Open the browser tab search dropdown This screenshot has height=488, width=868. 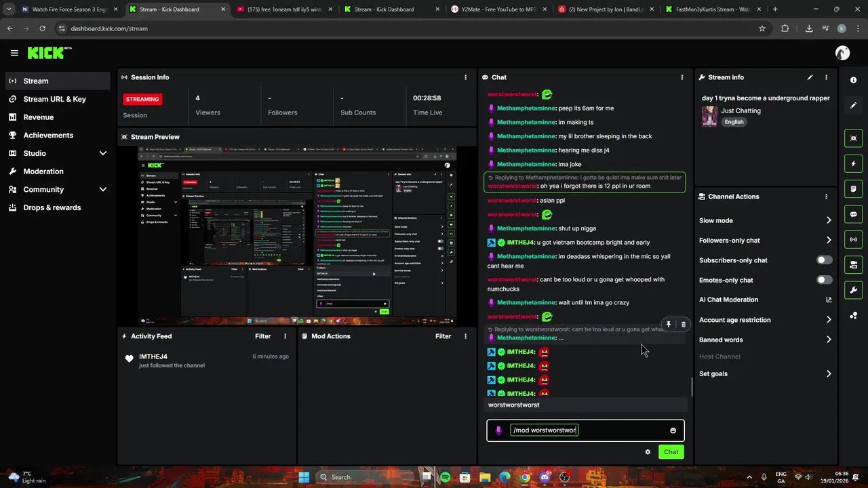point(9,9)
